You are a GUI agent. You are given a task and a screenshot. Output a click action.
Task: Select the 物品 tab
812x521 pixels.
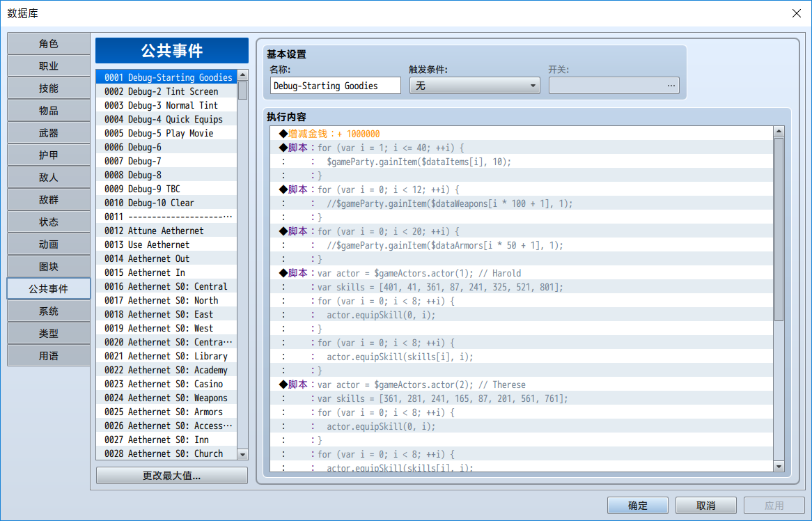[x=49, y=111]
